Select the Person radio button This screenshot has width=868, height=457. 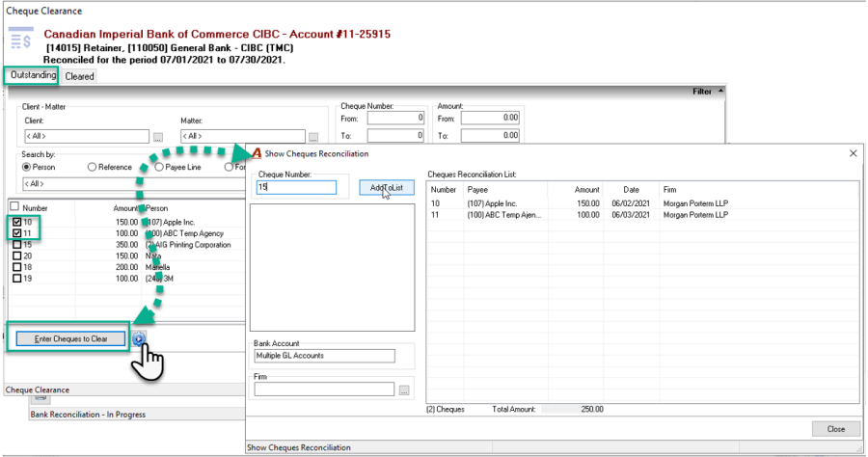coord(26,167)
